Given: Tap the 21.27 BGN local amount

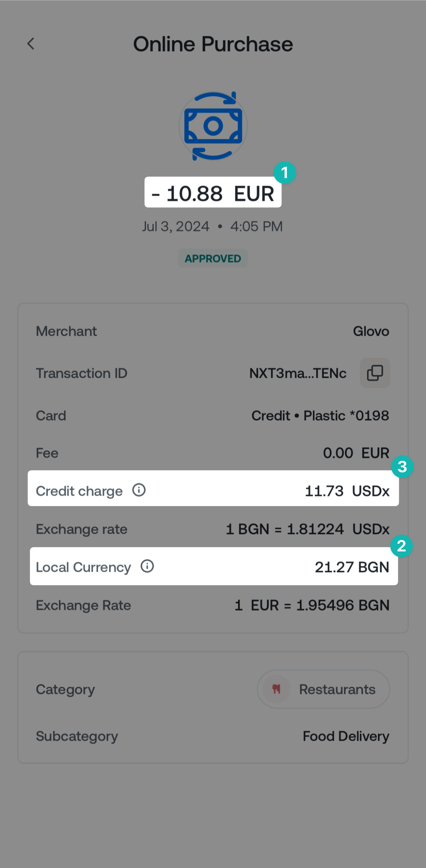Looking at the screenshot, I should pos(352,567).
